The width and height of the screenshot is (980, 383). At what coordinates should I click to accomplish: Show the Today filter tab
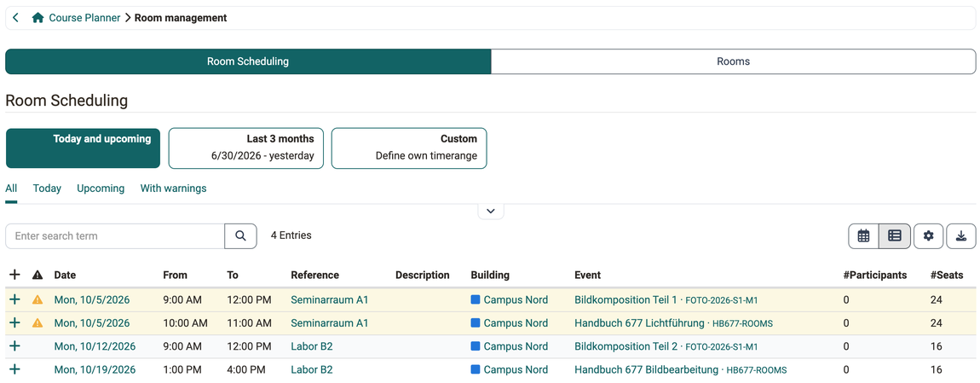click(47, 189)
